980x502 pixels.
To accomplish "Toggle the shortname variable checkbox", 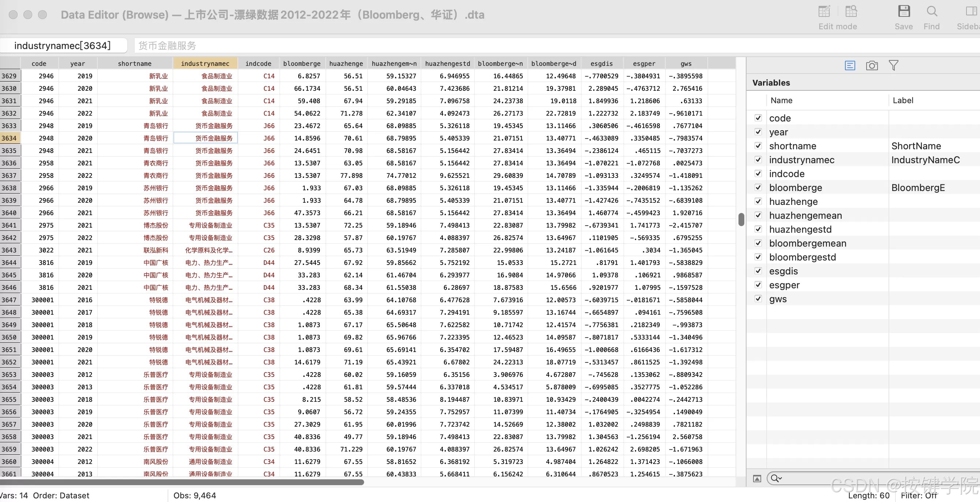I will click(x=758, y=146).
